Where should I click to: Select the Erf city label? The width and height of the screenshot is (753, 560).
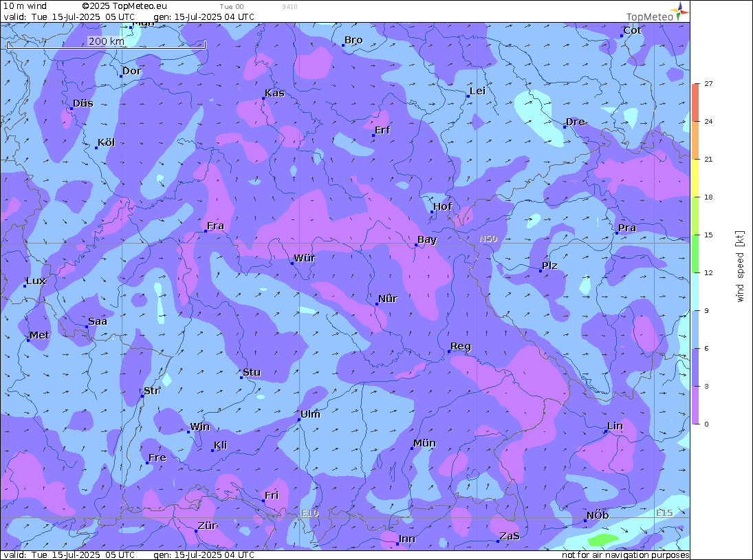click(382, 130)
